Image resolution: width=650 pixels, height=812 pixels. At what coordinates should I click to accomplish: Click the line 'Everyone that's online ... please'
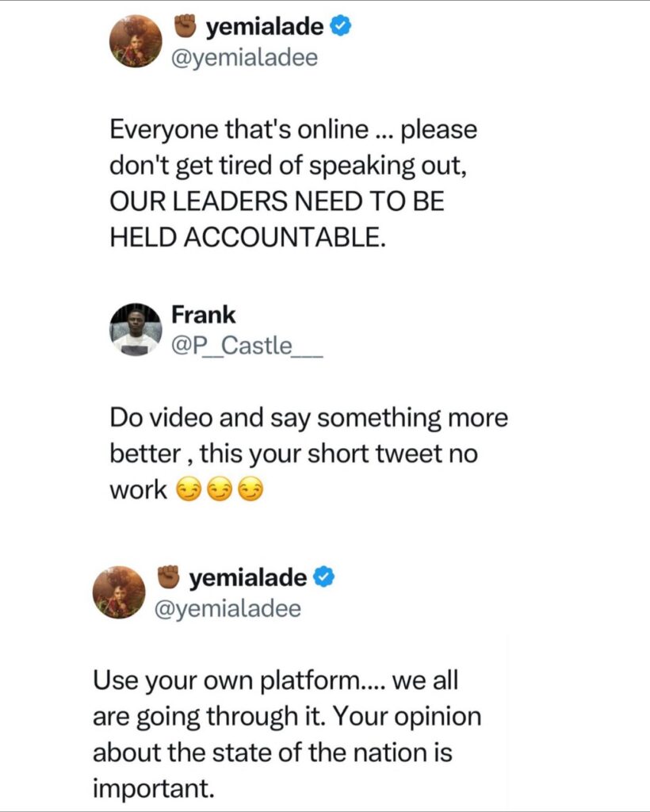coord(293,129)
